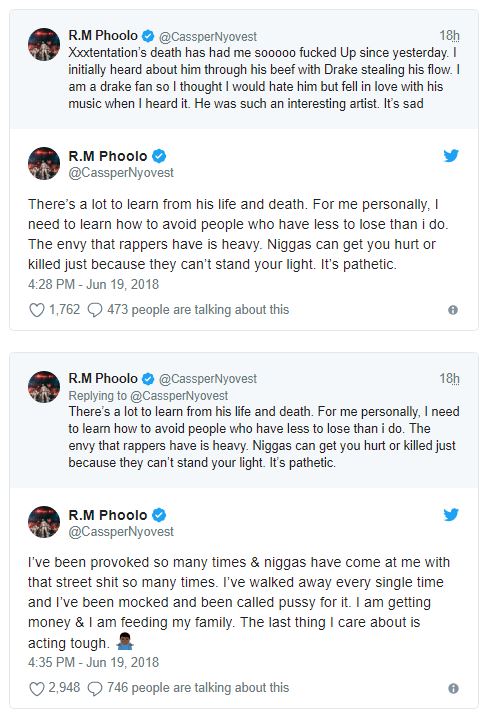502x722 pixels.
Task: Open the 4:35 PM - Jun 19, 2018 timestamp
Action: [x=93, y=662]
